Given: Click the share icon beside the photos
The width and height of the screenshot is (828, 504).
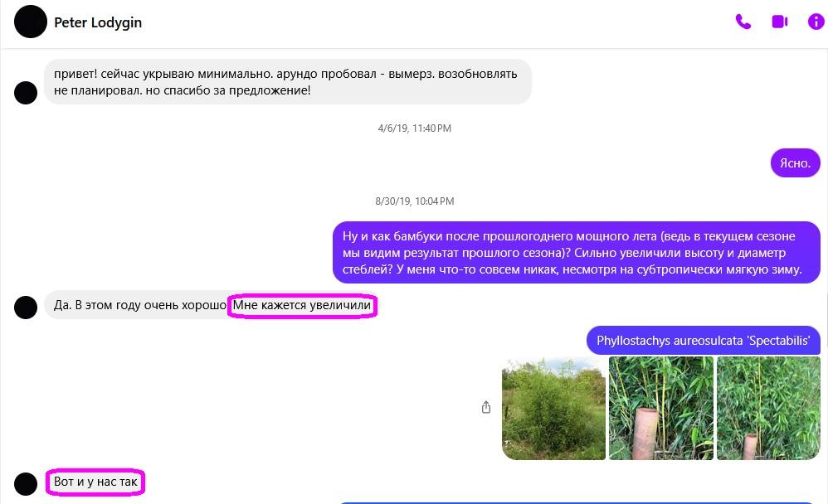Looking at the screenshot, I should [x=486, y=407].
